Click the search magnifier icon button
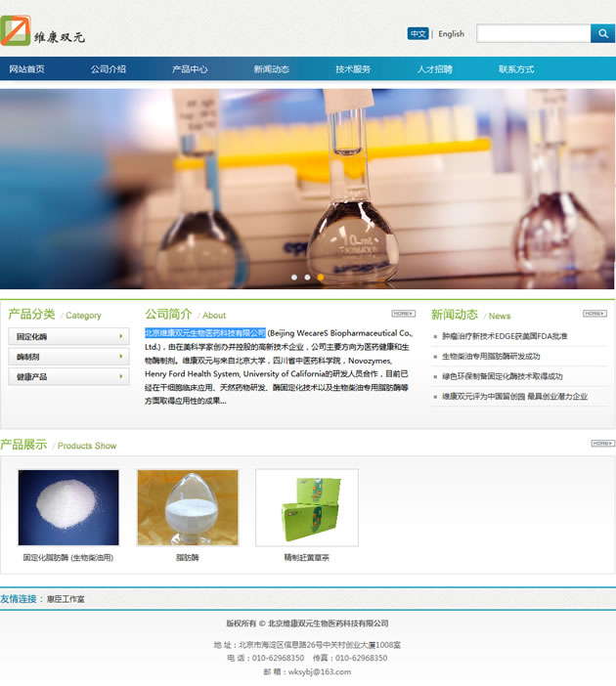 [602, 33]
